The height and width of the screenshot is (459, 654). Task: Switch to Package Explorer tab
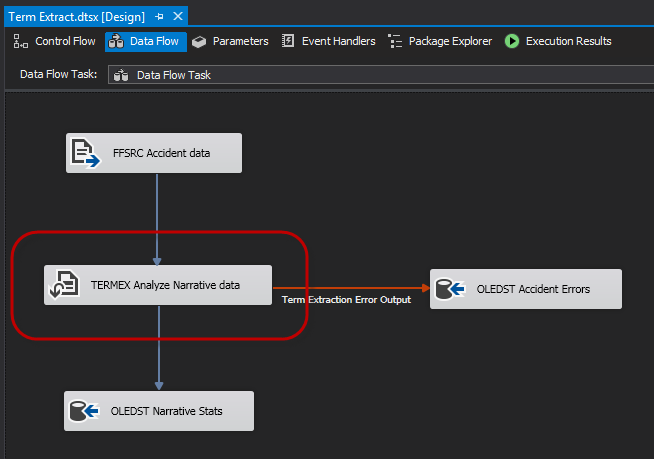440,41
